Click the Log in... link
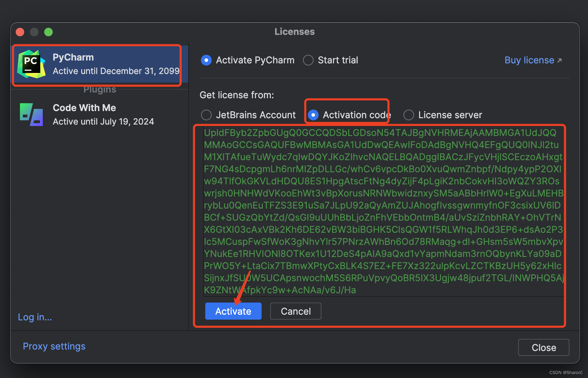 point(35,317)
